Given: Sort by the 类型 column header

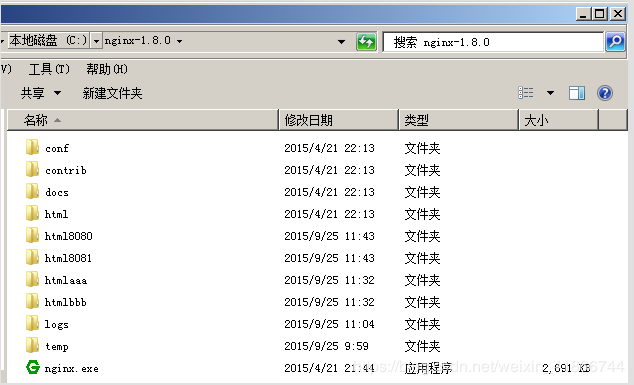Looking at the screenshot, I should (x=459, y=120).
